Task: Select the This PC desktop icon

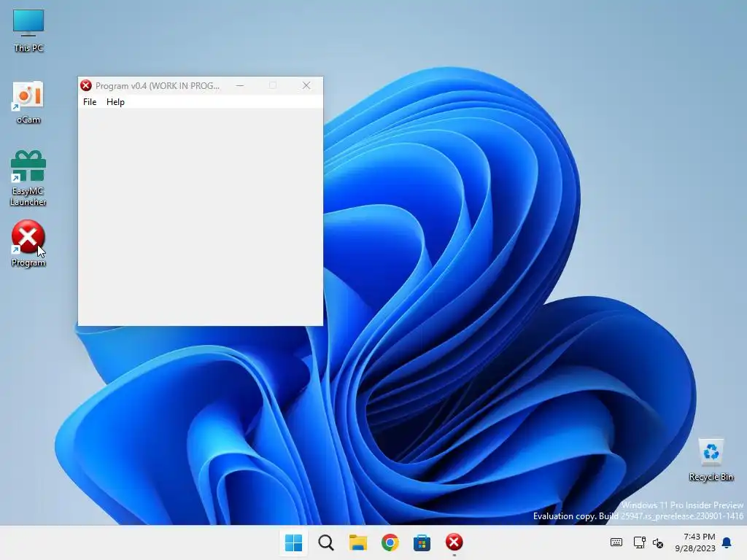Action: 28,31
